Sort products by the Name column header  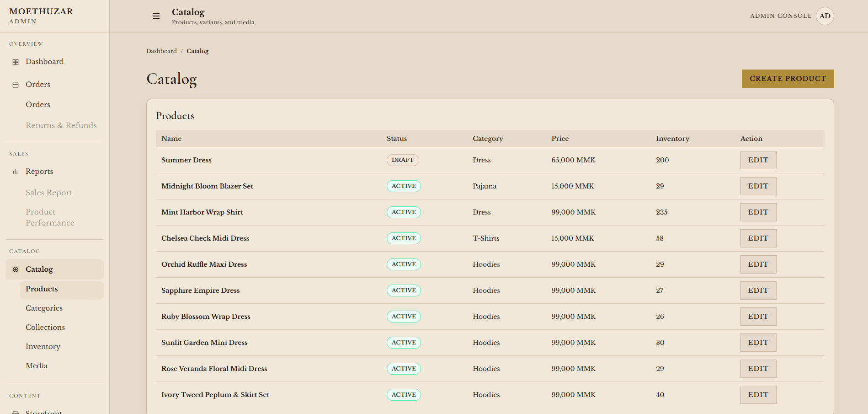(x=171, y=138)
